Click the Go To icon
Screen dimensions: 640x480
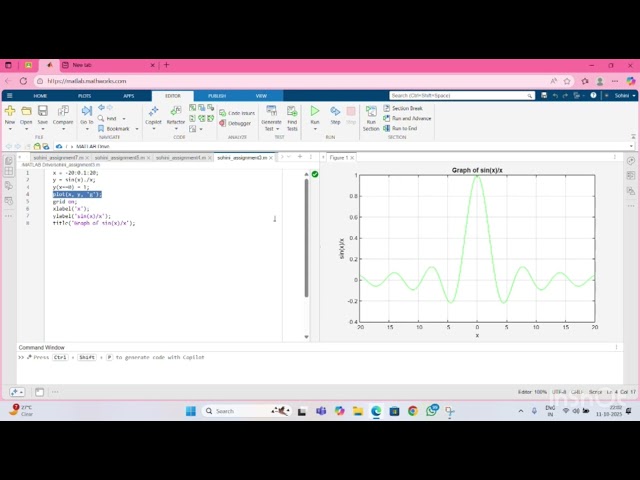pos(87,111)
